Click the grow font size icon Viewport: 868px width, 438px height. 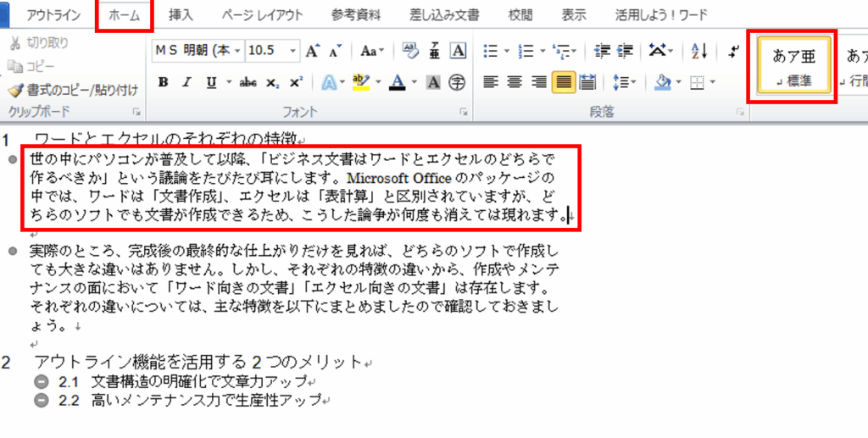point(312,51)
